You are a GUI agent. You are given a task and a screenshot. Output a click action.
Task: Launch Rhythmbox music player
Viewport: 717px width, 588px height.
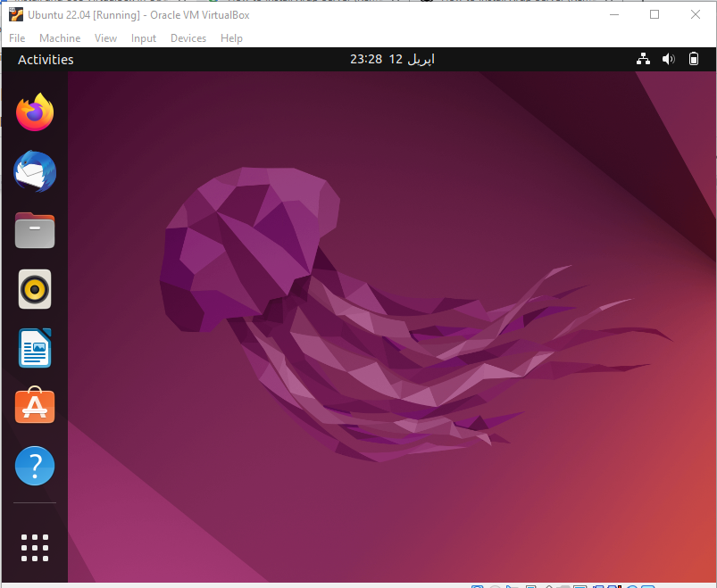[x=35, y=289]
